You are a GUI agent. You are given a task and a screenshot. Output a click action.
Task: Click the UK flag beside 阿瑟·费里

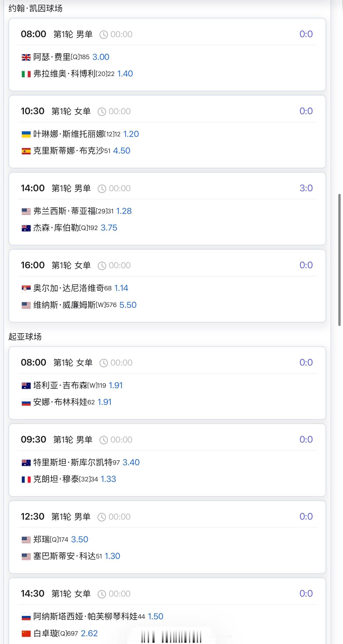click(26, 57)
